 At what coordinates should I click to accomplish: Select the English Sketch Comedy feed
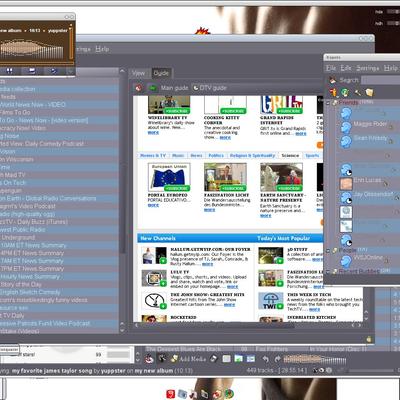coord(59,292)
